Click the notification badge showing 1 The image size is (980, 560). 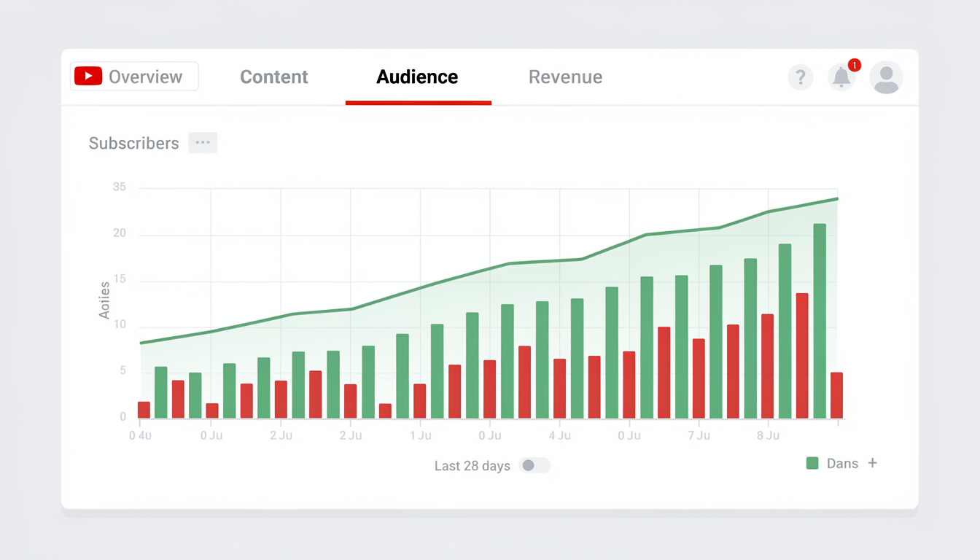[x=853, y=66]
